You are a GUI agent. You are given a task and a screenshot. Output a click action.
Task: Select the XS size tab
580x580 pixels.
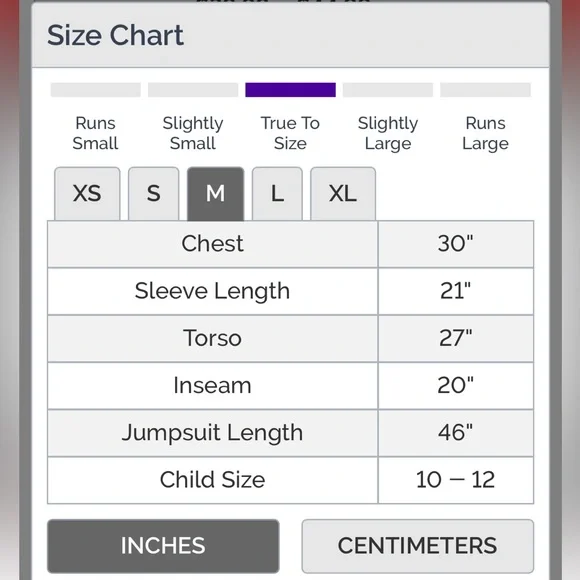coord(87,194)
